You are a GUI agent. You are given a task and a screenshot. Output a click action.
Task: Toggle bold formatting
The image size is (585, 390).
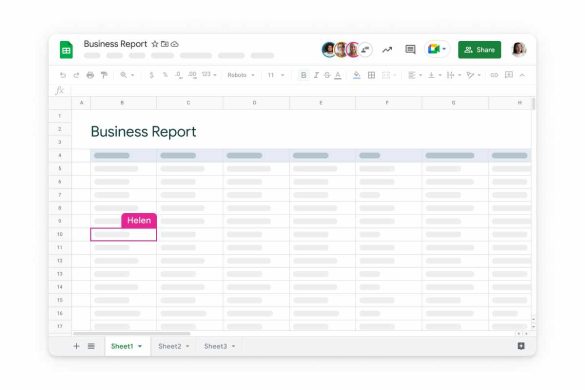pyautogui.click(x=303, y=75)
